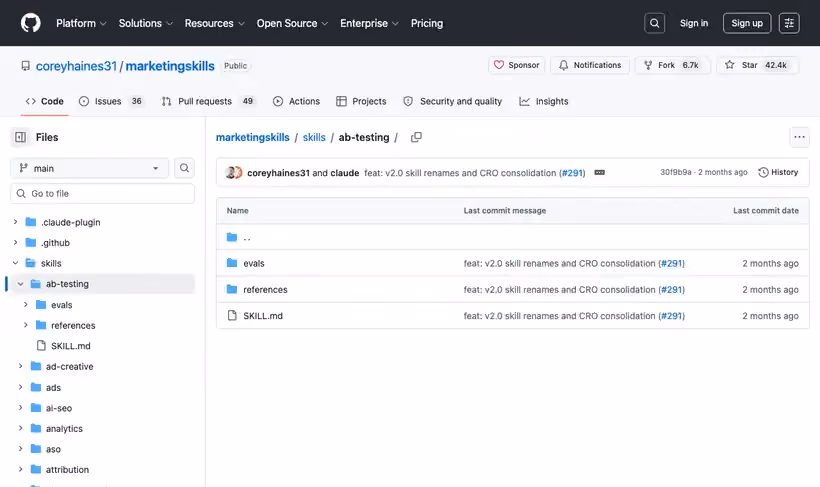The image size is (820, 487).
Task: Expand the ai-seo folder chevron
Action: [x=20, y=407]
